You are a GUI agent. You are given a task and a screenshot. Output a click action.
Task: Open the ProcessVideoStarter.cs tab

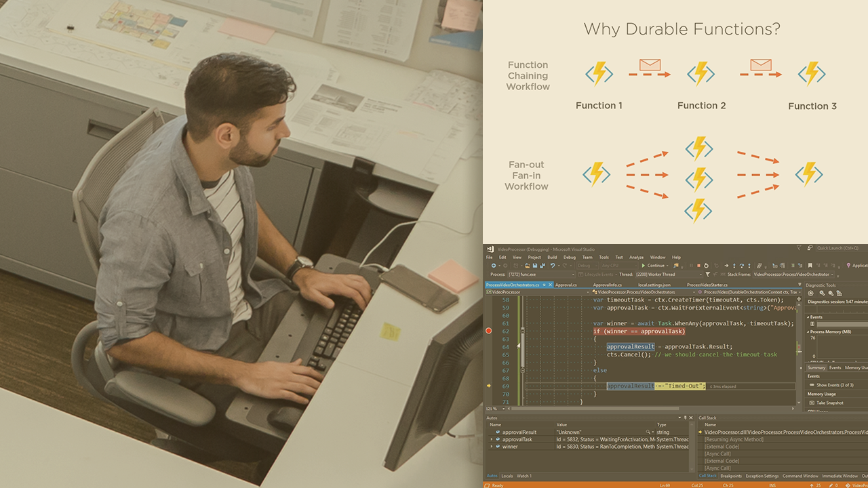(707, 285)
